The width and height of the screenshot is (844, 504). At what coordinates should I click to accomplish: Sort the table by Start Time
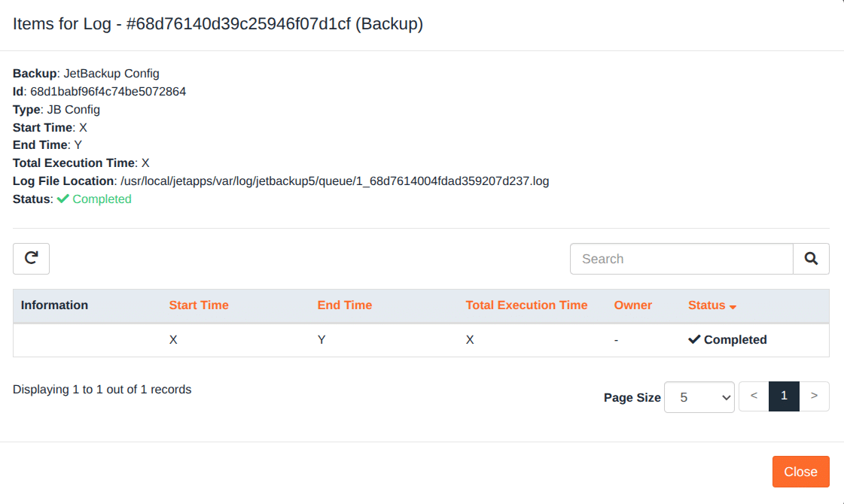click(199, 305)
